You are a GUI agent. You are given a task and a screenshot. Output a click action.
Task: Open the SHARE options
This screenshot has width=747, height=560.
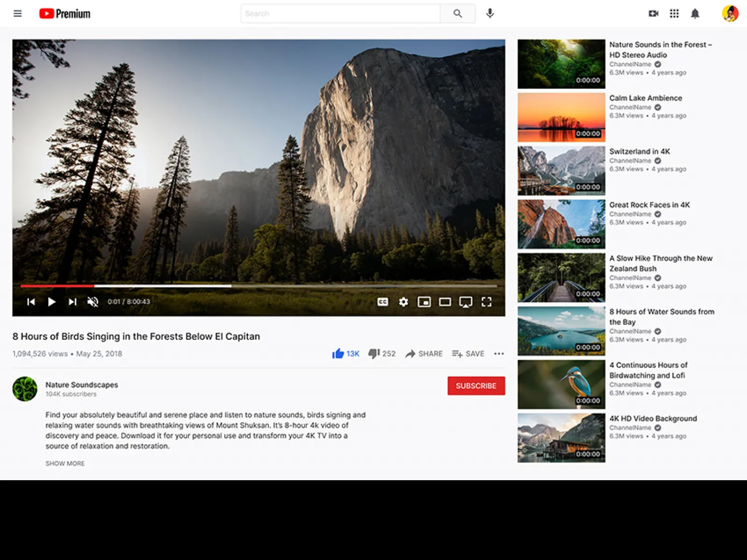click(x=423, y=353)
